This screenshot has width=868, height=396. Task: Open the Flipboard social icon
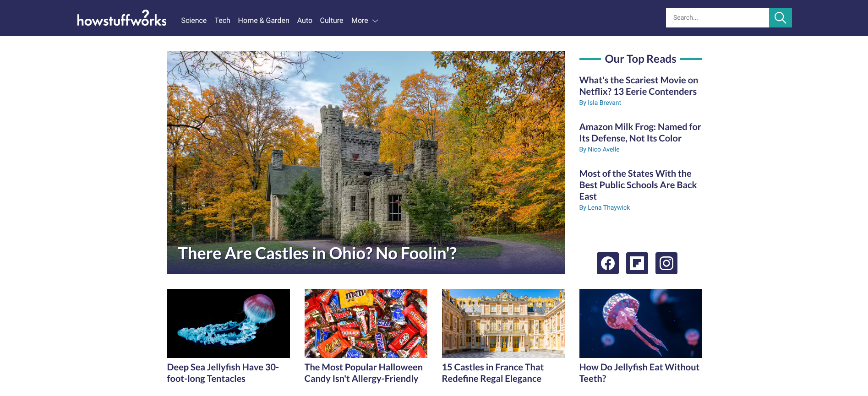pos(637,263)
